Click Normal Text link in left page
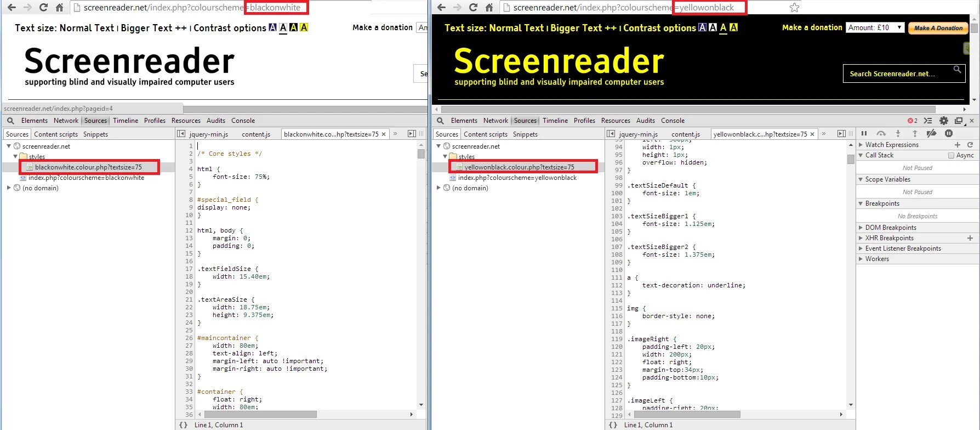The image size is (980, 430). tap(87, 28)
